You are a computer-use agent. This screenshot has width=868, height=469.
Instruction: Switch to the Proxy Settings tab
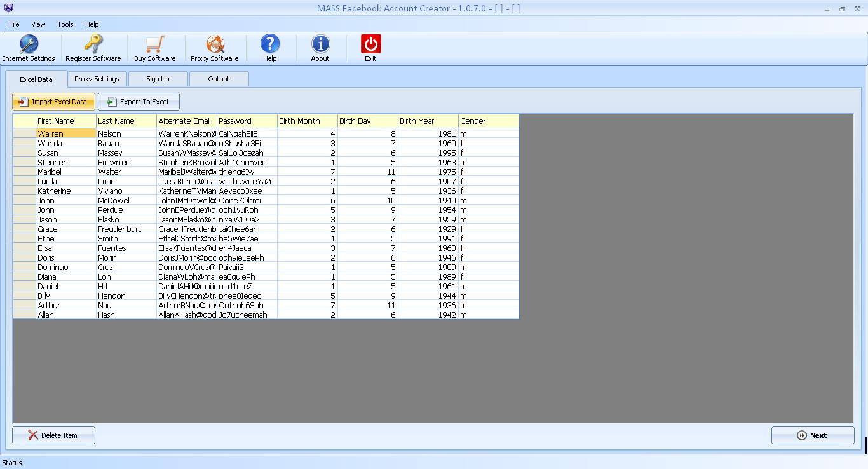pos(97,79)
